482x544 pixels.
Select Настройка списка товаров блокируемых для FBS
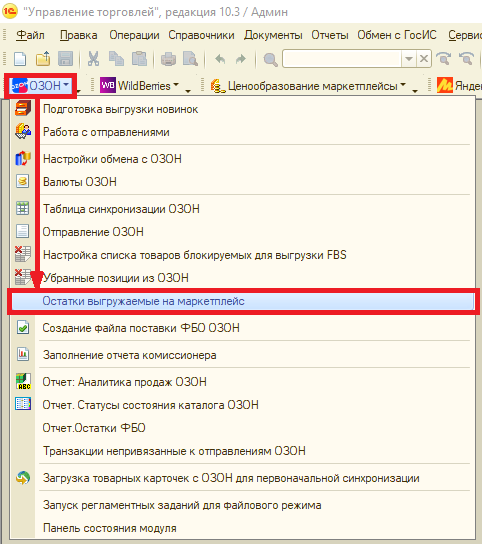[x=243, y=255]
